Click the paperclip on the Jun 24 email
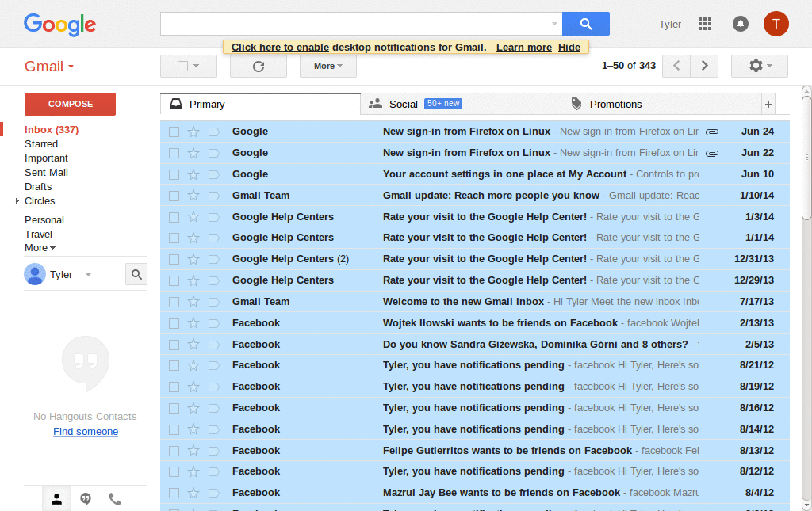The width and height of the screenshot is (812, 511). tap(711, 132)
